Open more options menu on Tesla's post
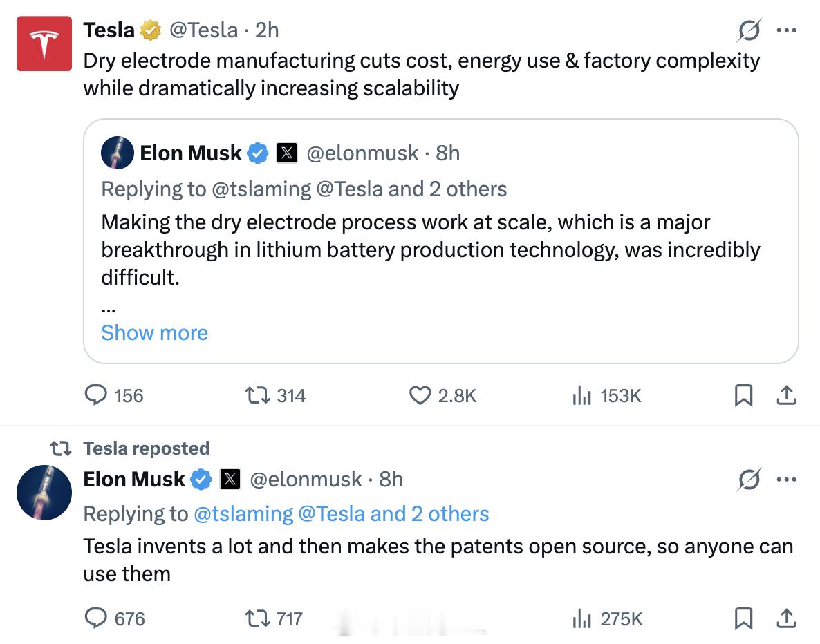Screen dimensions: 820x644 (x=786, y=30)
